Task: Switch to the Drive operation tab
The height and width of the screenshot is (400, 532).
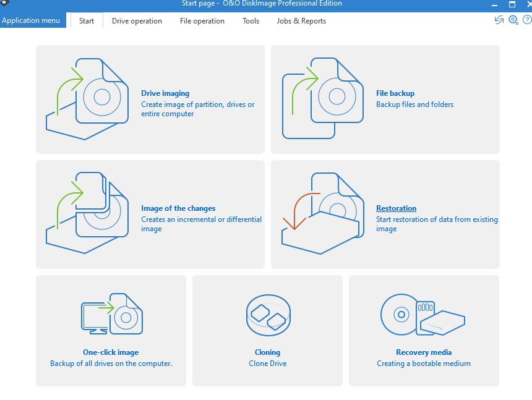Action: click(x=137, y=20)
